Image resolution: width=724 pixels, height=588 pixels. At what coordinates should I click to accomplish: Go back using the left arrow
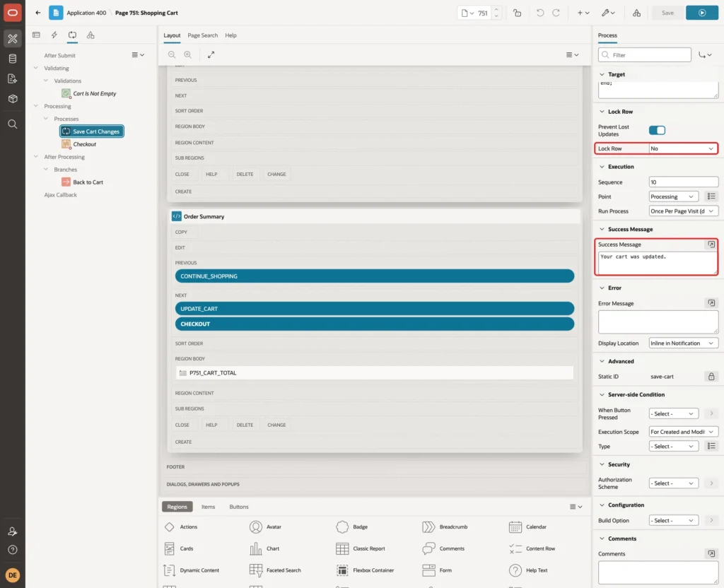point(38,13)
